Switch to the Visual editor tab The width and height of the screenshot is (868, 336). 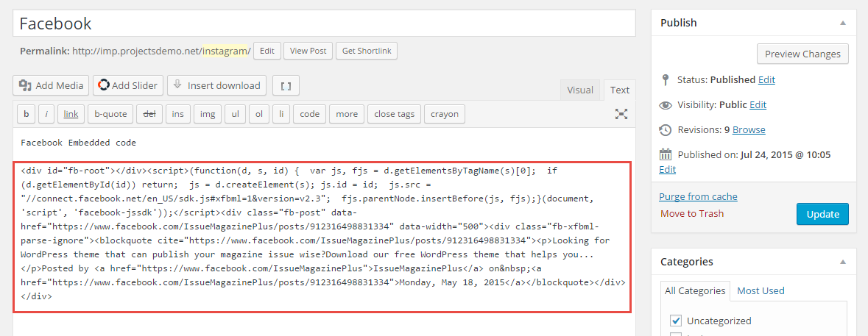(x=579, y=90)
